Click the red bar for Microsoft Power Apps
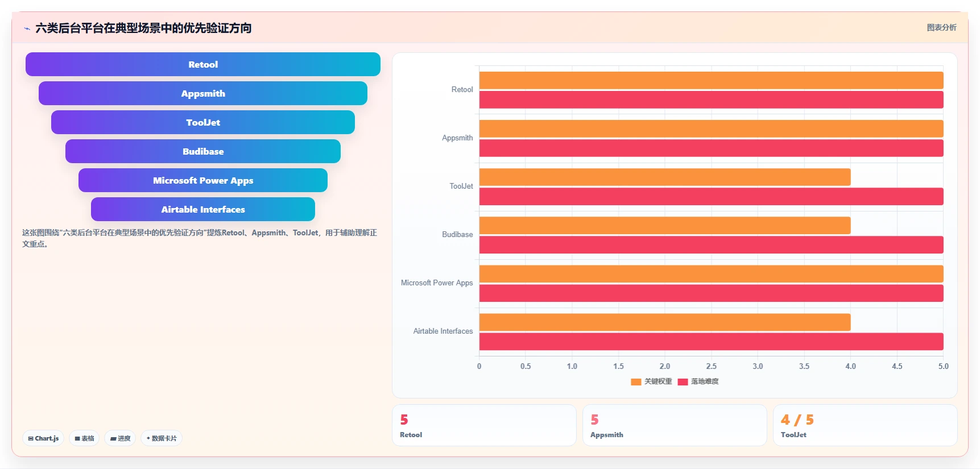Viewport: 980px width, 469px height. 711,293
